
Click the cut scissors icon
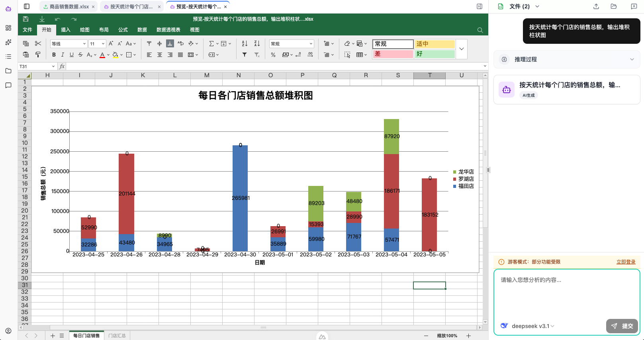38,43
